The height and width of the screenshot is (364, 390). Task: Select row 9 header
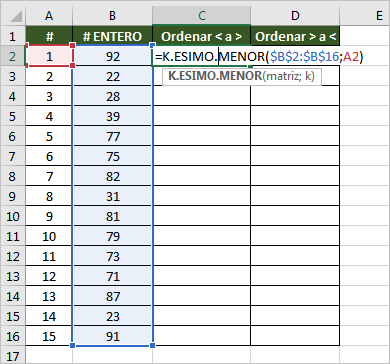coord(12,196)
